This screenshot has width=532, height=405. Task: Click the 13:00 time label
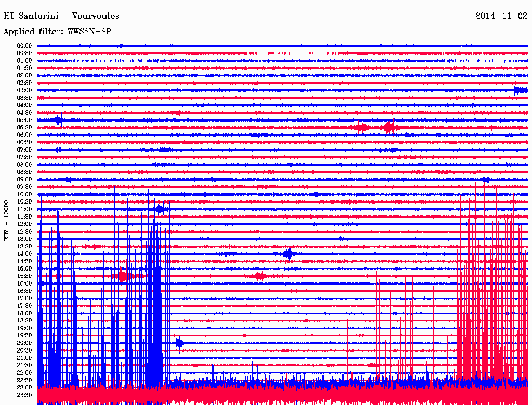24,239
